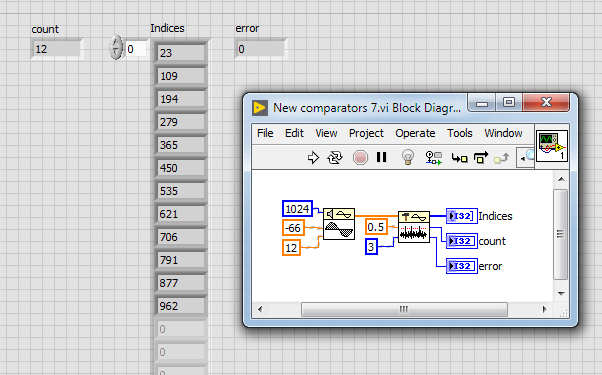Open the View menu
This screenshot has width=602, height=375.
click(x=326, y=133)
